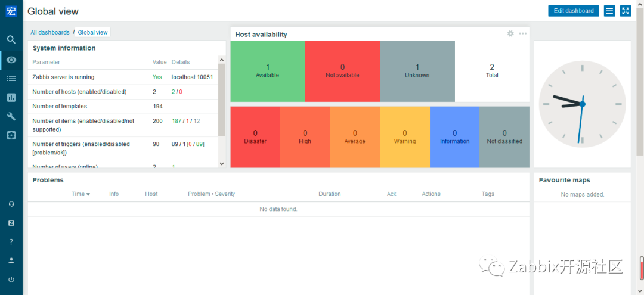Screen dimensions: 644x295
Task: Click the System information scrollbar thumb
Action: (222, 100)
